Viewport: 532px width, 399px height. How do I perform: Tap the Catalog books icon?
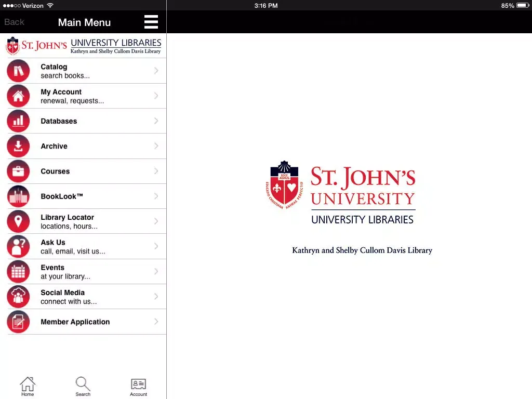pos(18,71)
